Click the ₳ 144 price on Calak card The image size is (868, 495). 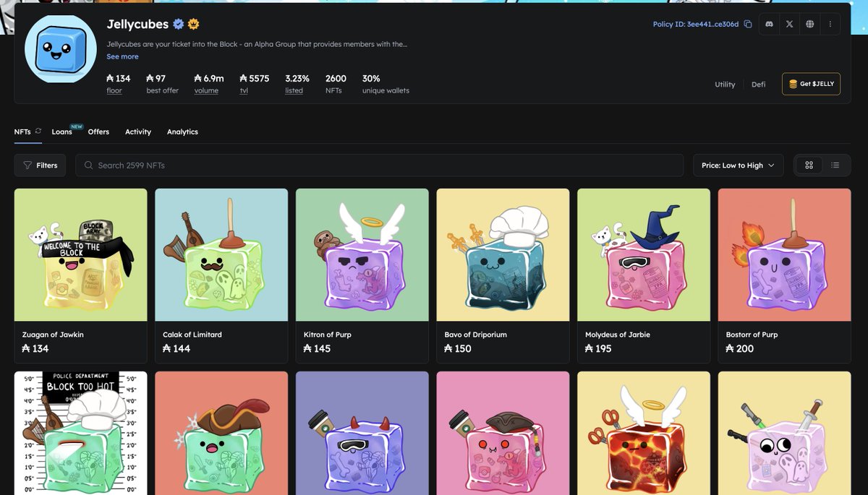176,348
